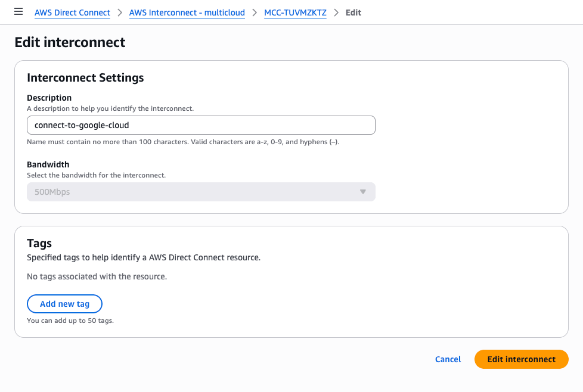Screen dimensions: 583x392
Task: Click 'You can add up to 50 tags.' hint
Action: pos(70,321)
